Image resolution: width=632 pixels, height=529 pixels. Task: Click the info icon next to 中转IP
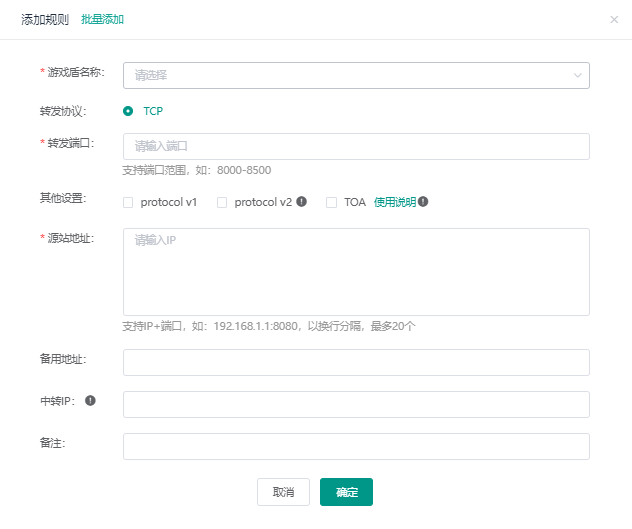coord(90,401)
